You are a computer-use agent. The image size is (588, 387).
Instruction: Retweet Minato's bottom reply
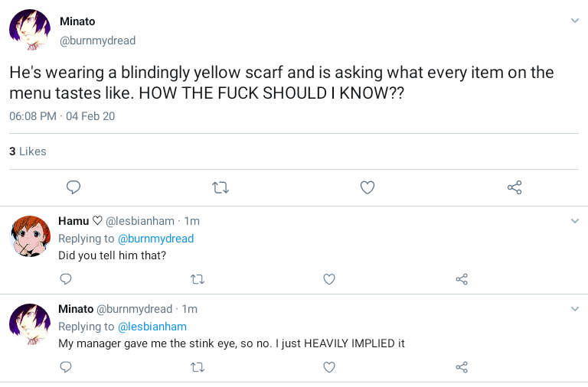(x=197, y=367)
